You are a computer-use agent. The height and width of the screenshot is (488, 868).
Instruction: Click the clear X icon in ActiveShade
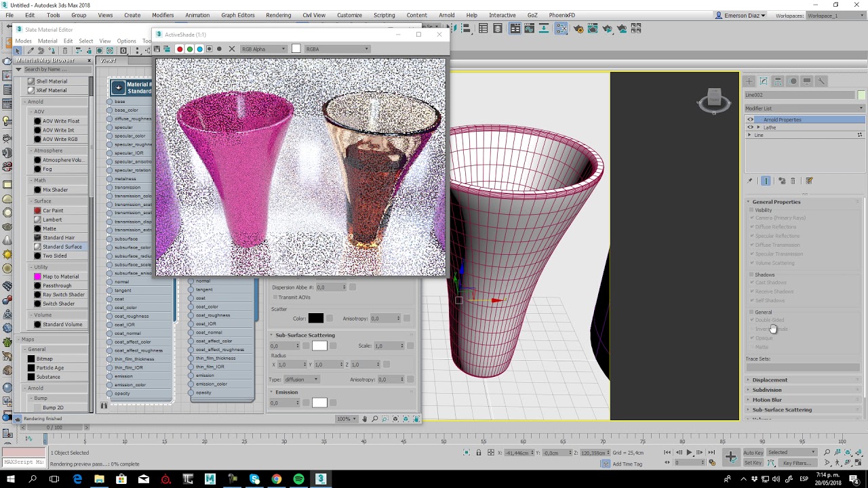point(232,49)
